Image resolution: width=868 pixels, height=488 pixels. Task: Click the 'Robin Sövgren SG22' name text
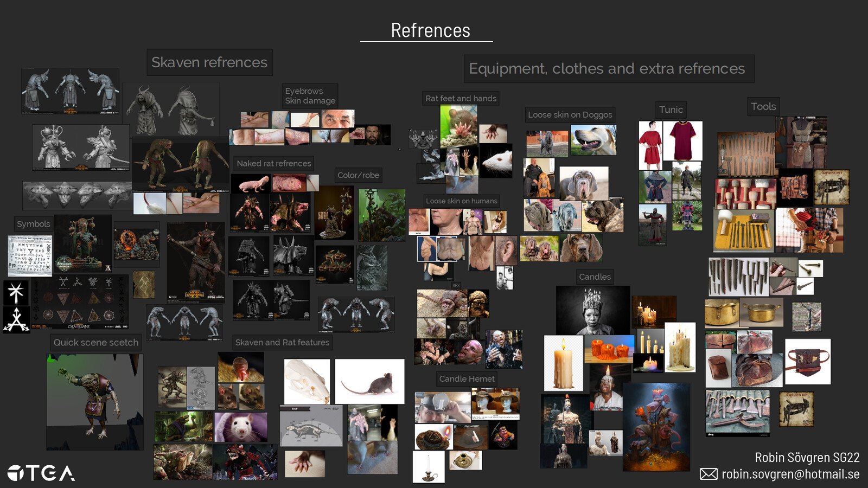[807, 458]
